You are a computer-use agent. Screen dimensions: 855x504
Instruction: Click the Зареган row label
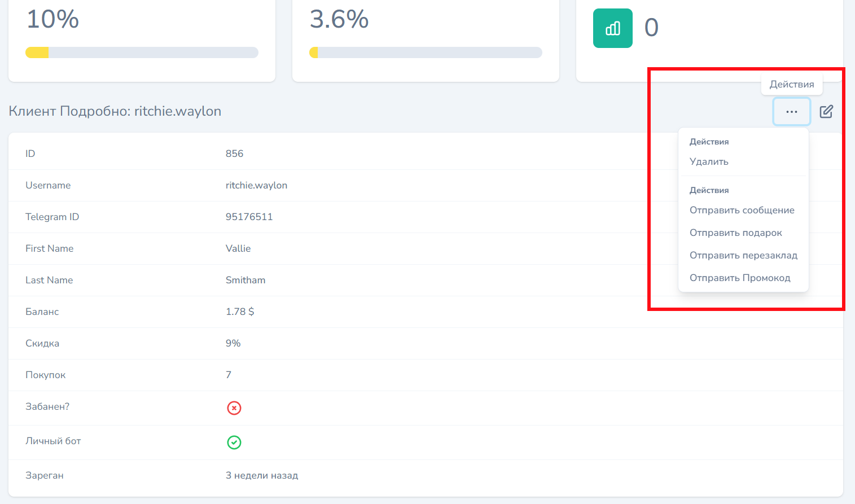(x=45, y=475)
